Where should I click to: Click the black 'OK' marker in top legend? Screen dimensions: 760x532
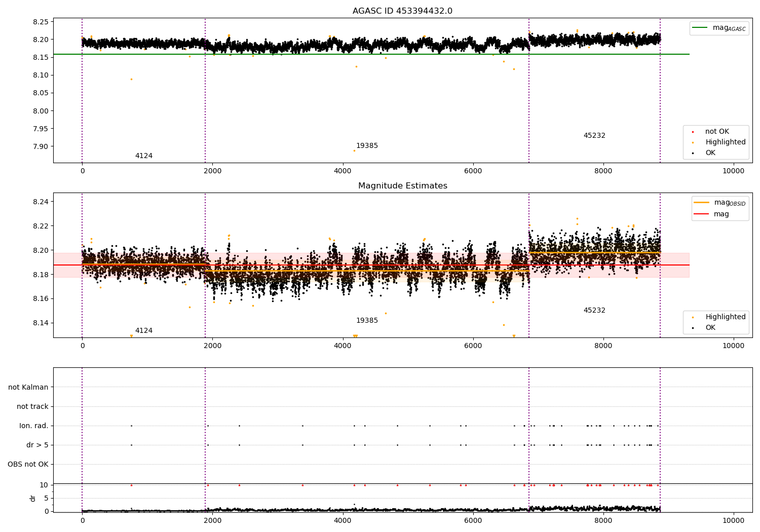693,153
